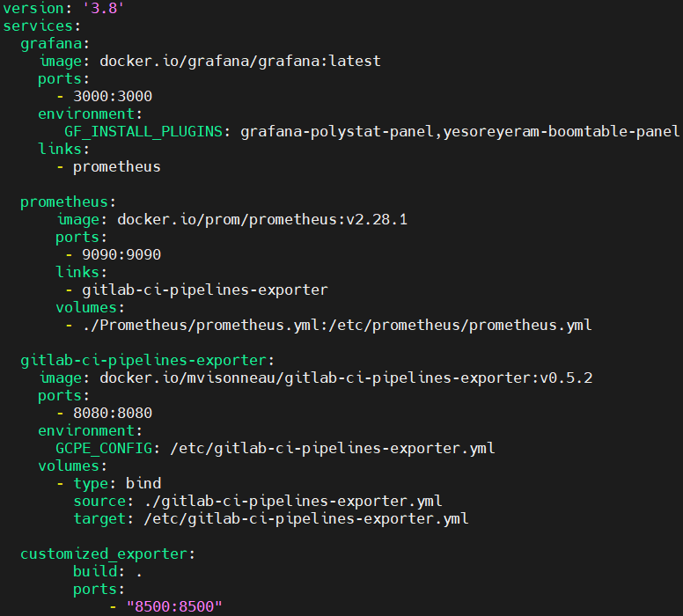Click the "8500:8500" port string
This screenshot has width=683, height=616.
174,607
